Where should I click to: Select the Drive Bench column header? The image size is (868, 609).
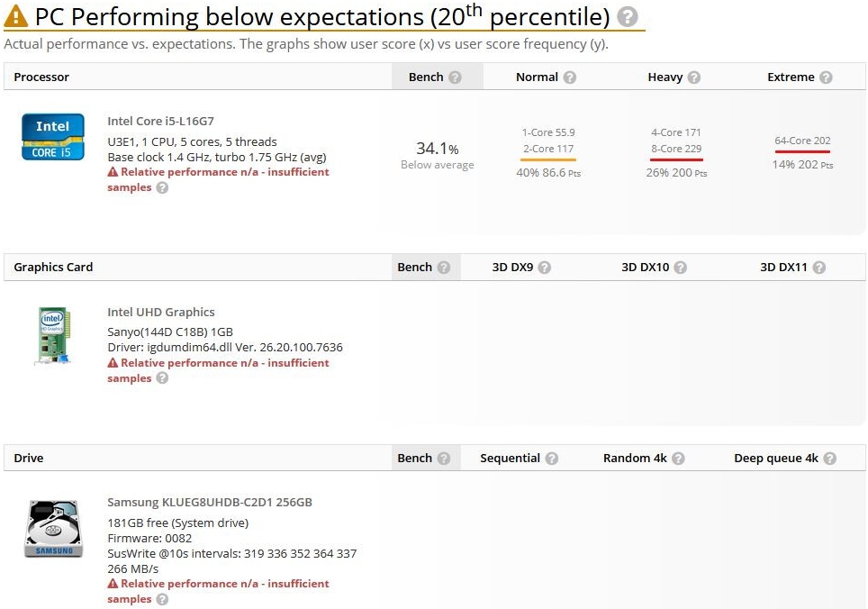tap(414, 459)
